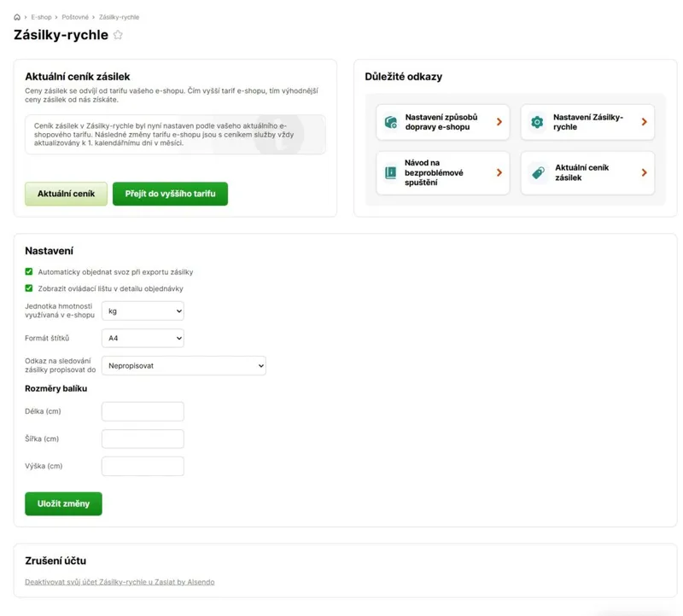The image size is (683, 616).
Task: Click arrow next to Nastavení způsobů dopravy e-shopu
Action: (499, 122)
